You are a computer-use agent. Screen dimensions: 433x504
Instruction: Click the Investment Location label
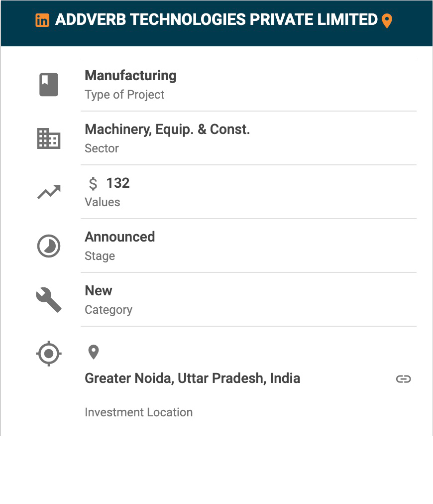138,412
